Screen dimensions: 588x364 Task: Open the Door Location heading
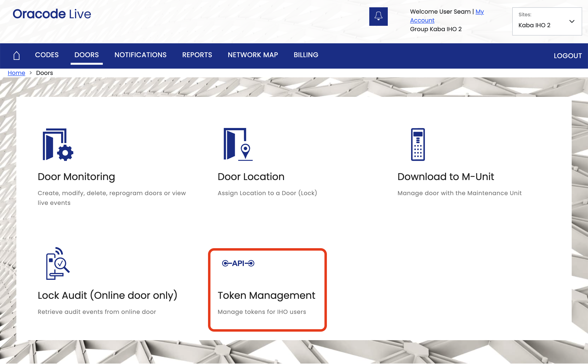click(x=251, y=177)
